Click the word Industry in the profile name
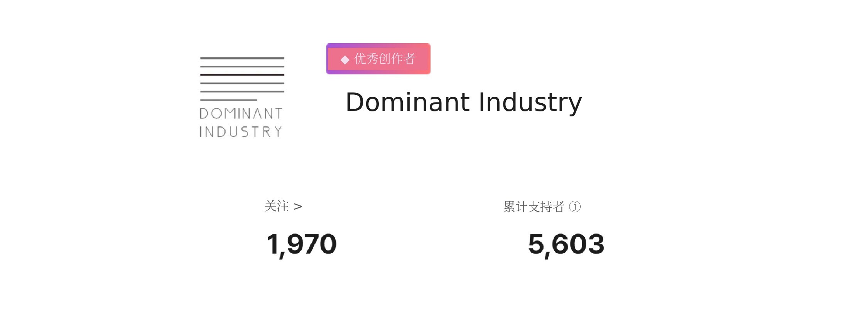868x321 pixels. pyautogui.click(x=530, y=103)
